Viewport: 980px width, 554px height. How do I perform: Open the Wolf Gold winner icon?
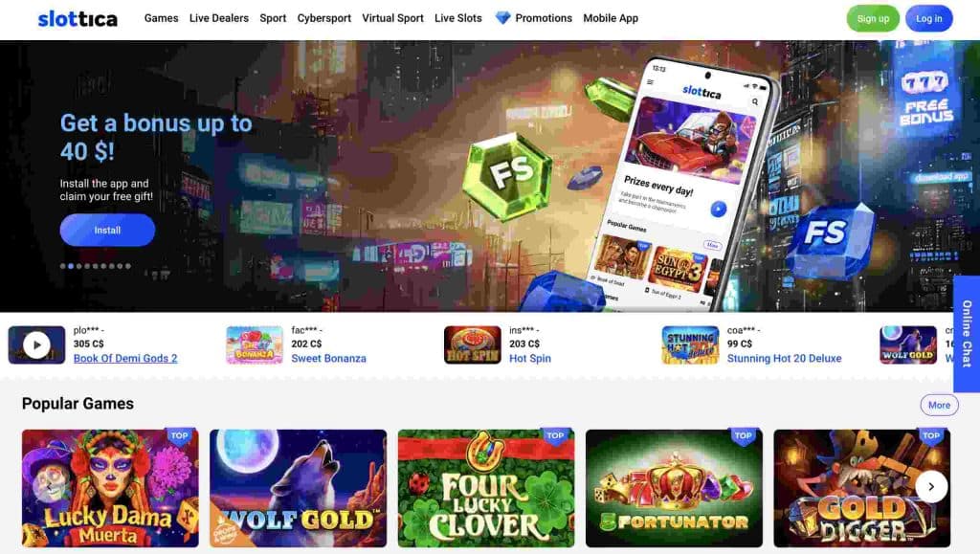(907, 344)
